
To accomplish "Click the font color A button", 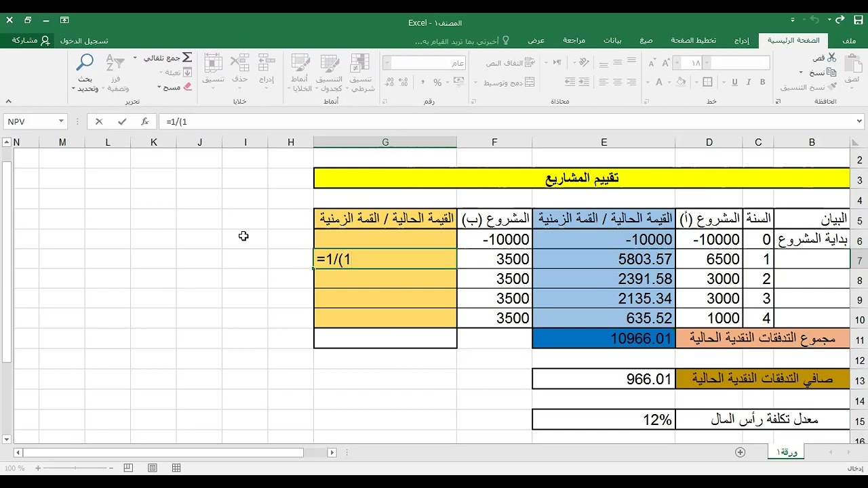I will [659, 83].
